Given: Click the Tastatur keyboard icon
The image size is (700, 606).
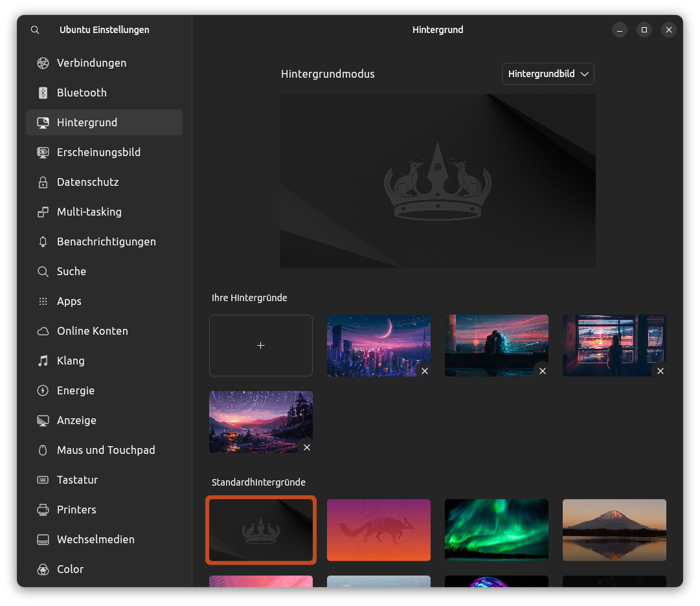Looking at the screenshot, I should (43, 480).
